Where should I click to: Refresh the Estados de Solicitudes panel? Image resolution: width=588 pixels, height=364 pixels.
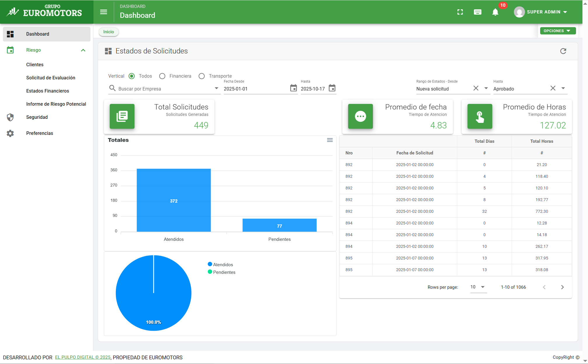563,51
